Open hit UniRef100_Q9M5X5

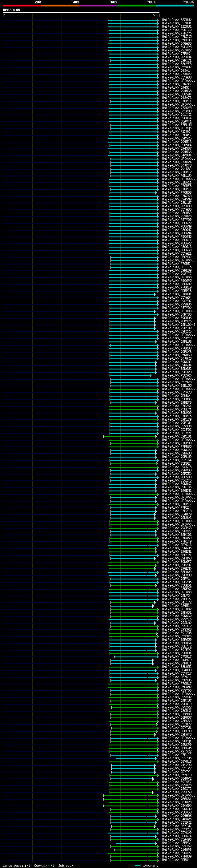[177, 139]
